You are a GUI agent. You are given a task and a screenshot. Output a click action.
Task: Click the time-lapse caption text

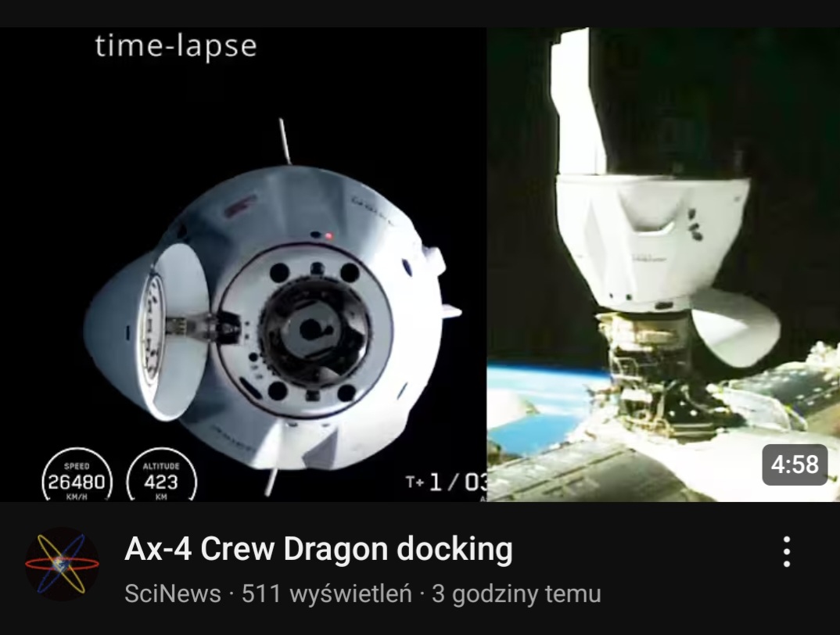(x=176, y=46)
